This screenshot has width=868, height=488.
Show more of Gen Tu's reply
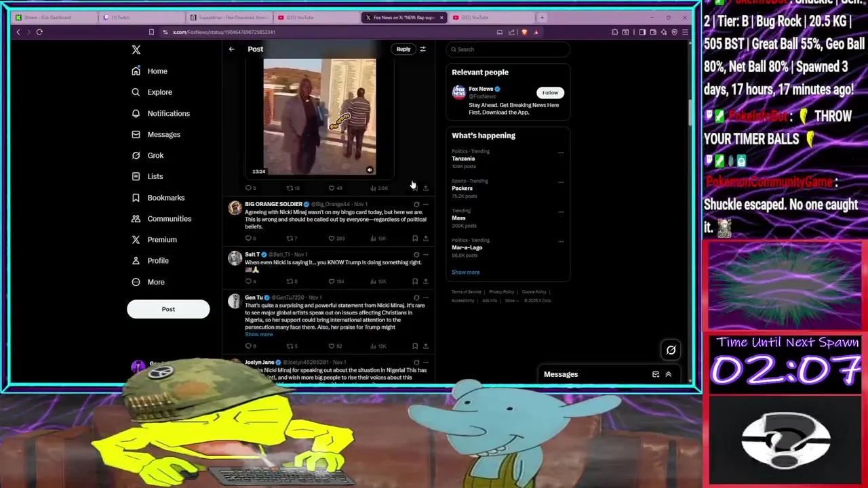click(x=258, y=334)
